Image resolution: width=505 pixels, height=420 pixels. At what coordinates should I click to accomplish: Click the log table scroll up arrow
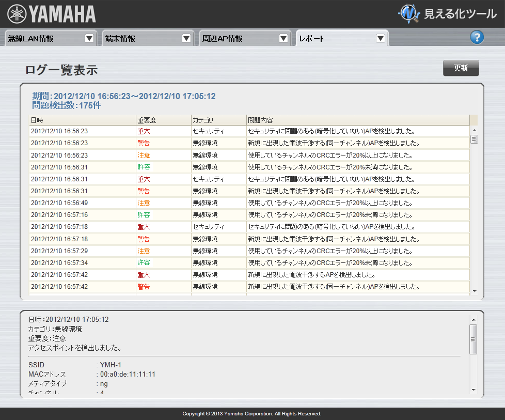point(474,130)
